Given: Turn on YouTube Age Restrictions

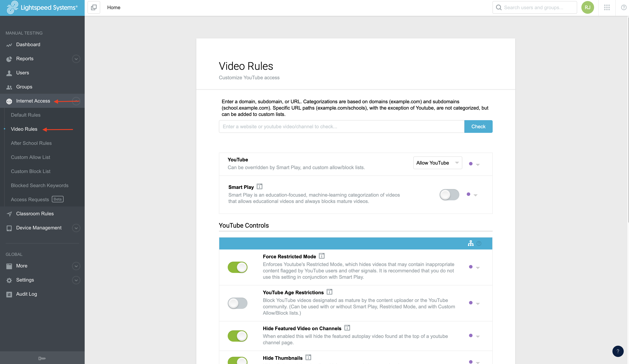Looking at the screenshot, I should point(237,303).
